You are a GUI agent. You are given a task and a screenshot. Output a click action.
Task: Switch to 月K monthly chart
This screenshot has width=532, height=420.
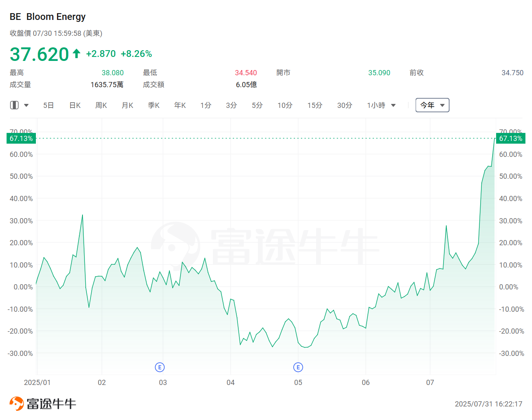[128, 105]
